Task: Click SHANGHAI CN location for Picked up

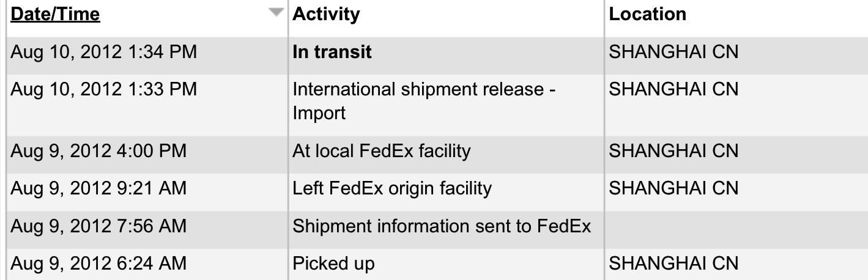Action: click(673, 263)
